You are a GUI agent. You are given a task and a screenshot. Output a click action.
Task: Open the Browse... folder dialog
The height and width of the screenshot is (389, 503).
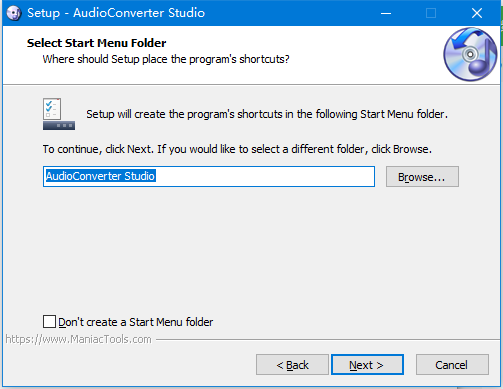[422, 177]
